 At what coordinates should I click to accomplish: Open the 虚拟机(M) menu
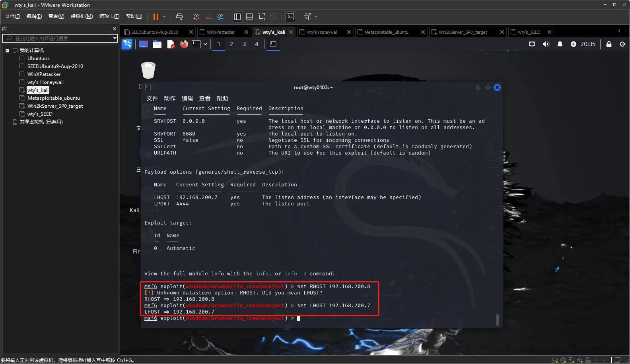click(82, 16)
